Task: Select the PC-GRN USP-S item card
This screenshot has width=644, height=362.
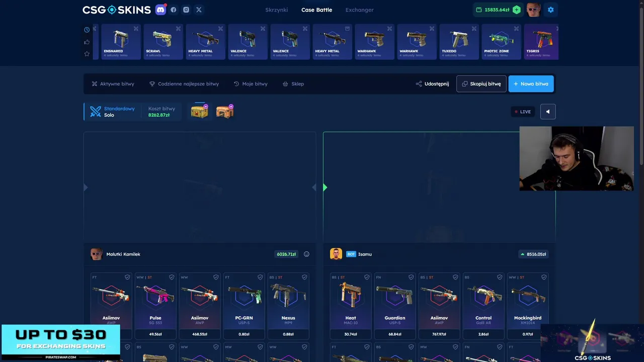Action: point(244,306)
